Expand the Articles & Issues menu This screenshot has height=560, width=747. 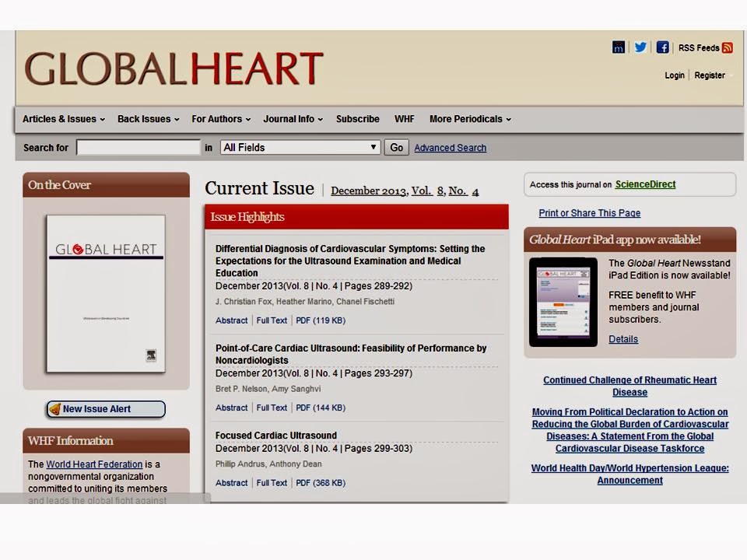(x=63, y=119)
